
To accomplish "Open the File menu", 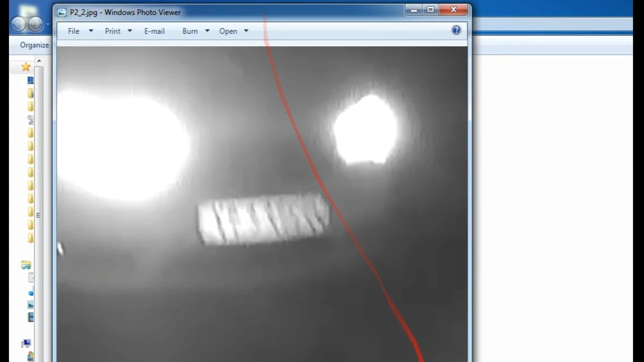I will tap(73, 31).
